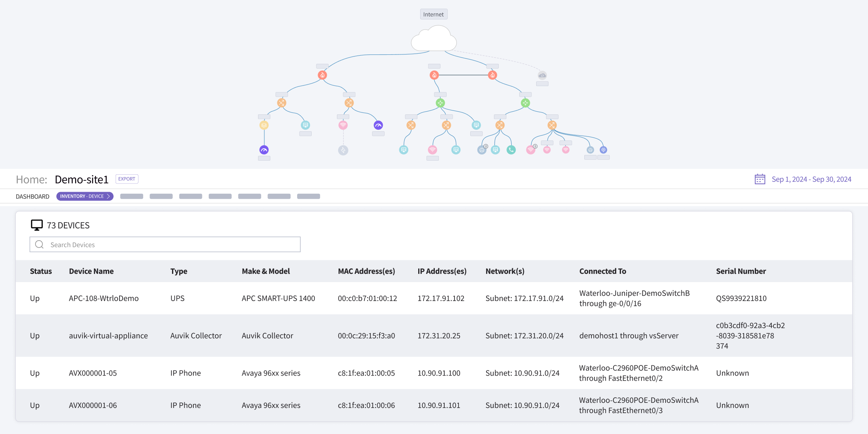The image size is (868, 434).
Task: Click the connection through FastEthernet0/3
Action: (639, 406)
